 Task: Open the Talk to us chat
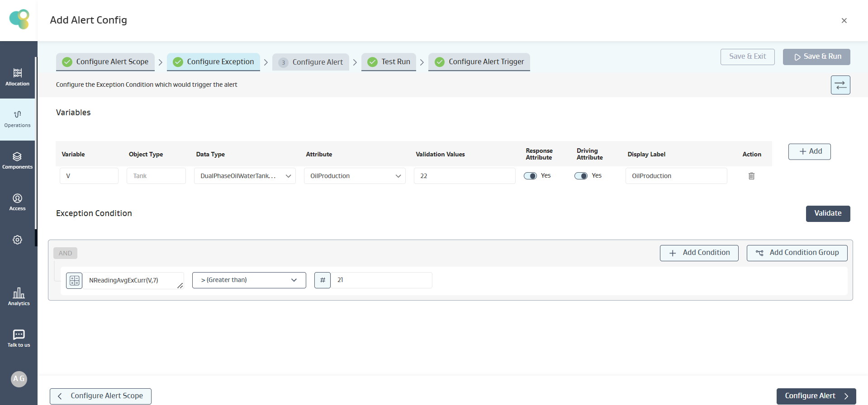click(19, 338)
